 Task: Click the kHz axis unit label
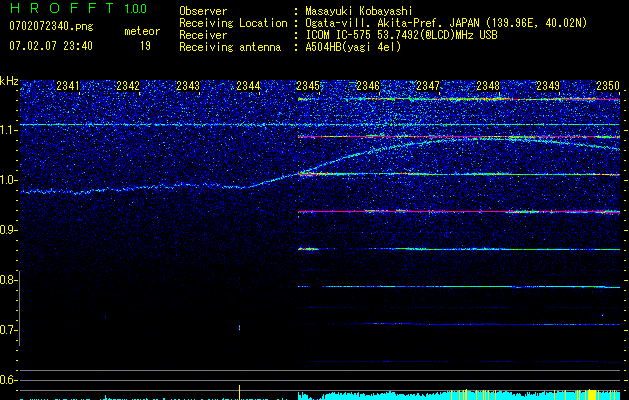coord(9,81)
